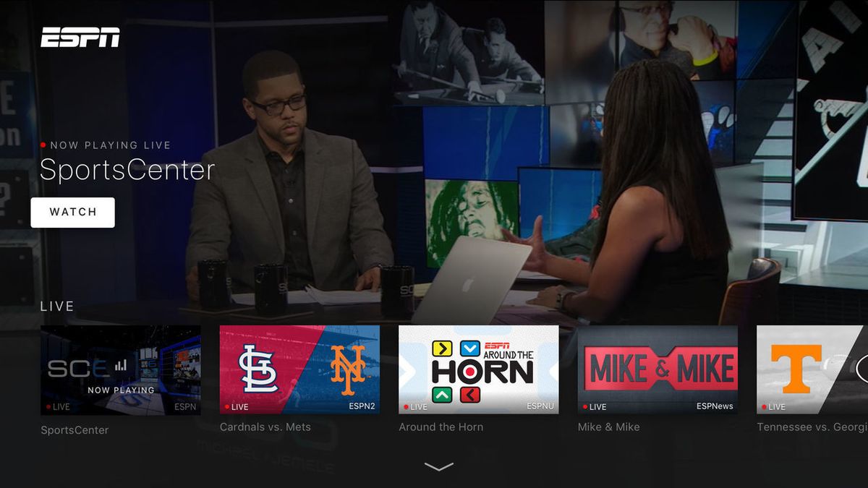Click the ESPNU network badge
Image resolution: width=868 pixels, height=488 pixels.
point(540,406)
